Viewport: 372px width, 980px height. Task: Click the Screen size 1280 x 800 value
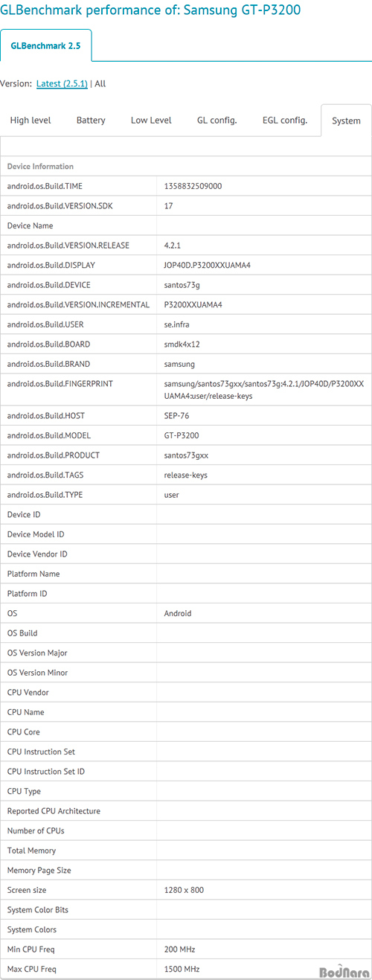pyautogui.click(x=184, y=890)
